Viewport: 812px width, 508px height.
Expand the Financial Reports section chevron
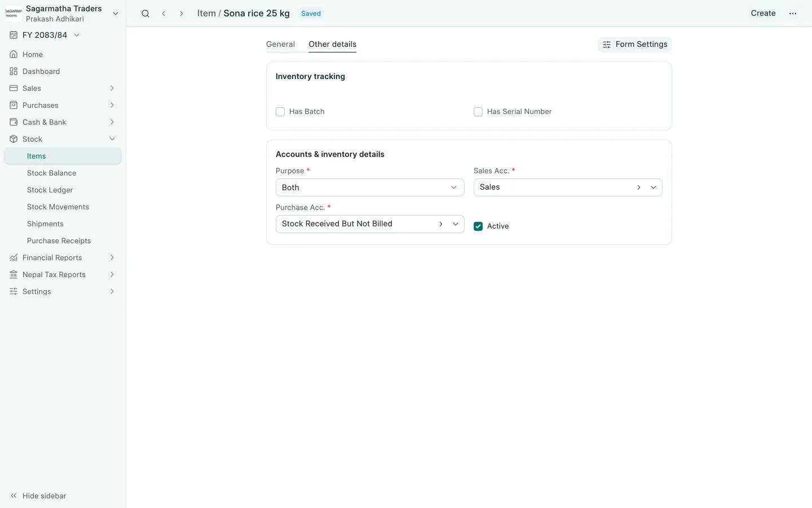tap(112, 257)
